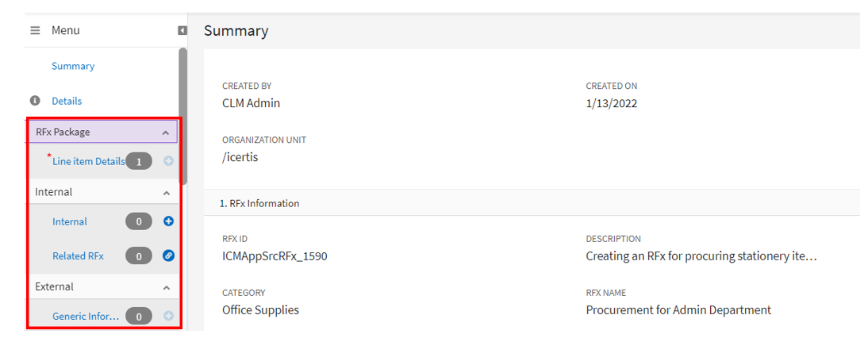This screenshot has width=868, height=342.
Task: Add a new Line item Details entry
Action: coord(168,161)
